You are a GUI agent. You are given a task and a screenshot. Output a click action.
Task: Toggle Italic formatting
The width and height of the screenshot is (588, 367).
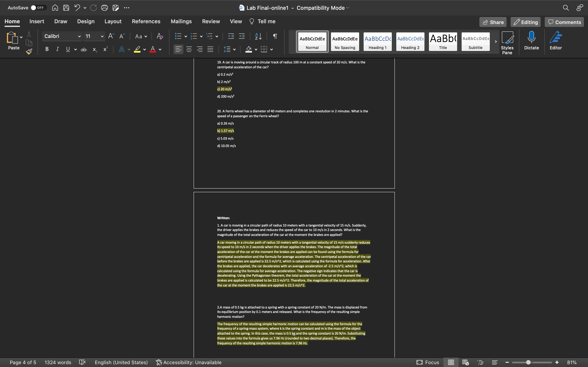tap(57, 49)
